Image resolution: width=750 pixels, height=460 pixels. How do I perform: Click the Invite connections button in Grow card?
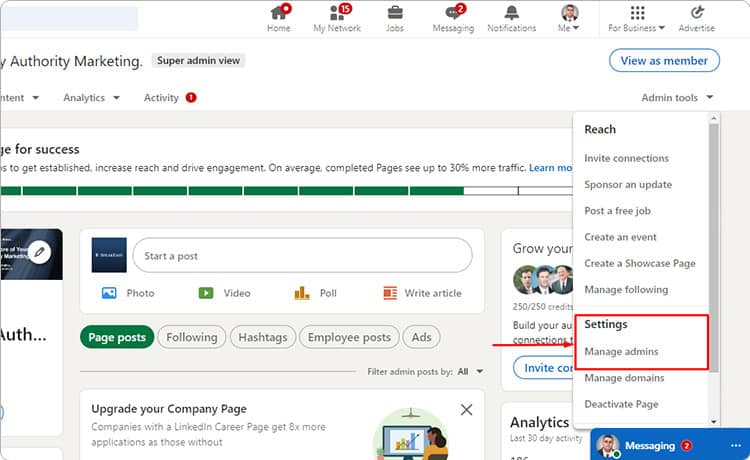tap(543, 368)
